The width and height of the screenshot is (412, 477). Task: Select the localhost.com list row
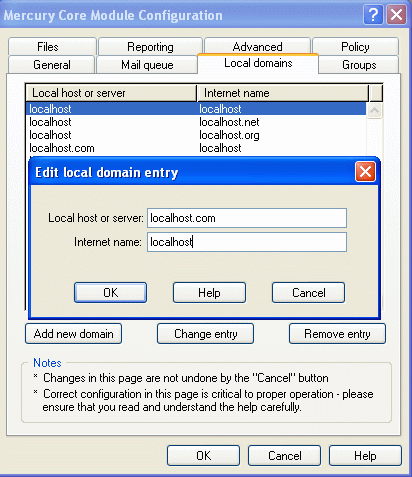[x=196, y=148]
